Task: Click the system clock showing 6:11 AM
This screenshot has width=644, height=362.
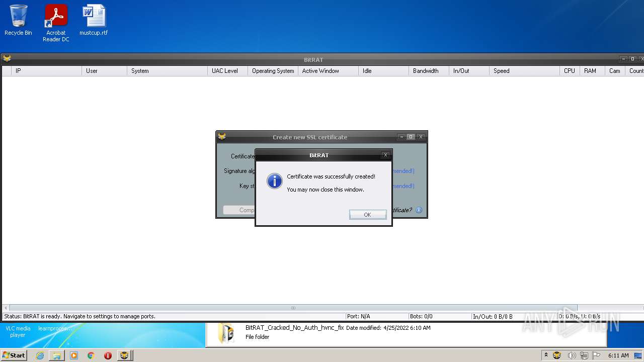Action: [x=618, y=355]
